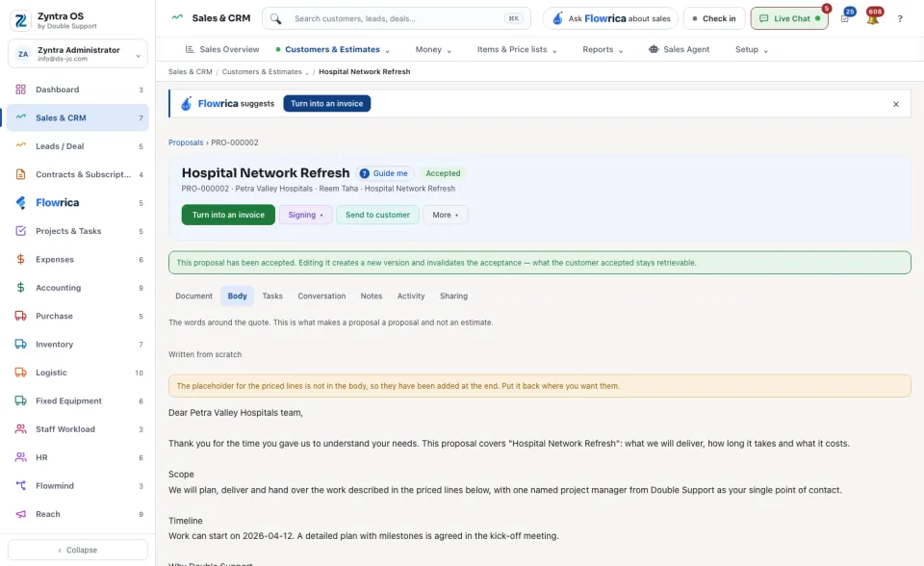This screenshot has width=924, height=566.
Task: Open the Signing dropdown
Action: [x=305, y=216]
